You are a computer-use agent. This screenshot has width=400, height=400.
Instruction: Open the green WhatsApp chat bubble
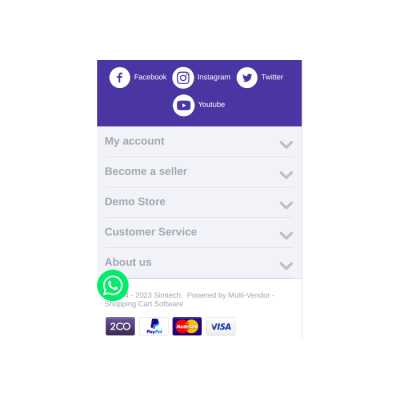[x=113, y=286]
